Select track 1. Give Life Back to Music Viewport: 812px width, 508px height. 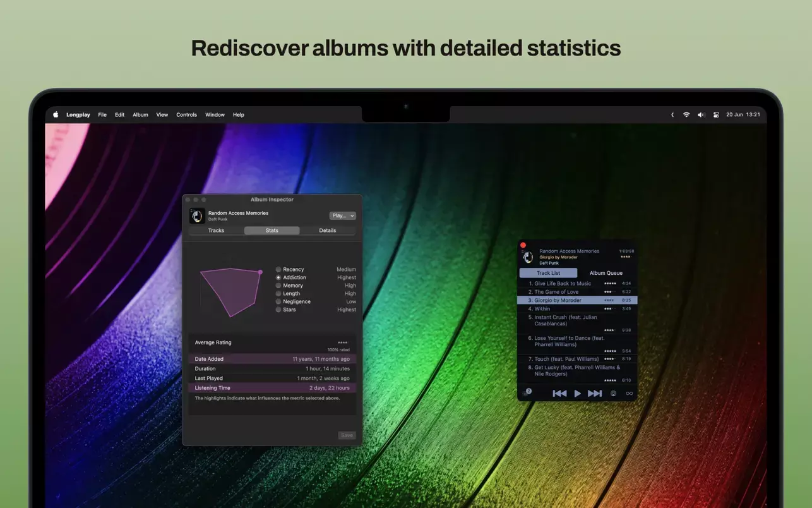coord(577,284)
